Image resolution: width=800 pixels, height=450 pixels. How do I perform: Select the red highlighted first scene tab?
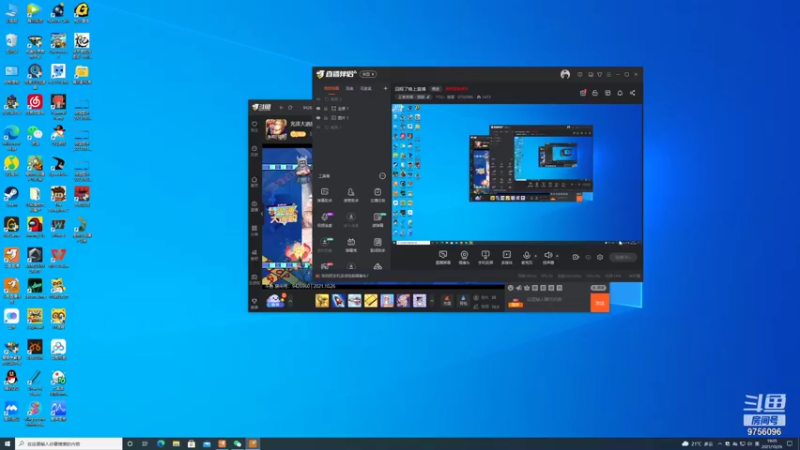(331, 88)
